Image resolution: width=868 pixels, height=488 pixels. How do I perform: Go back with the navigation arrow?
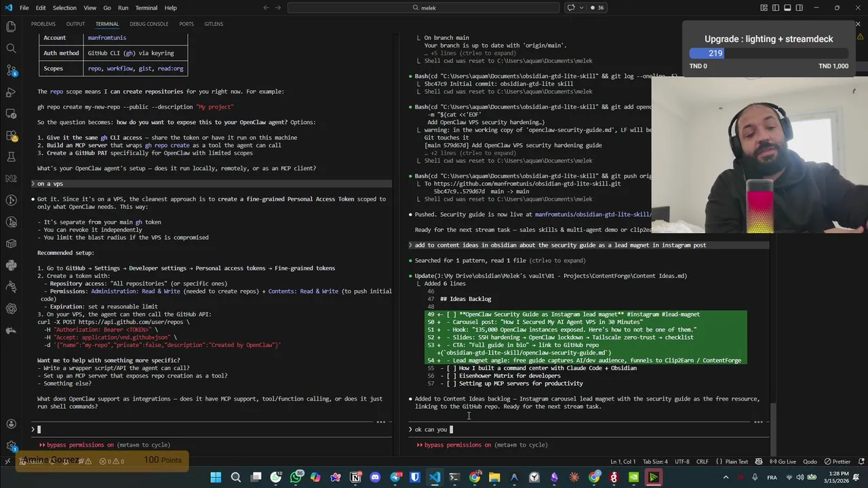click(x=266, y=7)
